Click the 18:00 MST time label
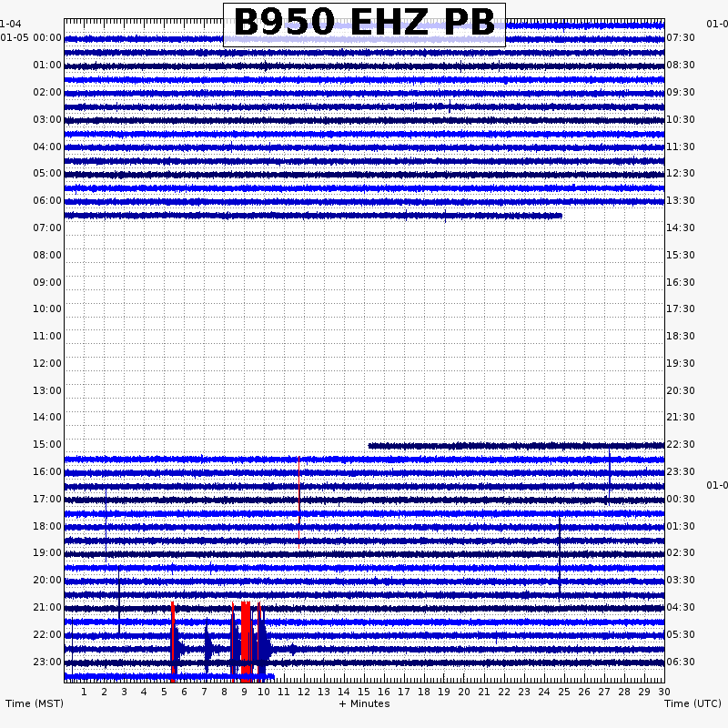 point(47,527)
